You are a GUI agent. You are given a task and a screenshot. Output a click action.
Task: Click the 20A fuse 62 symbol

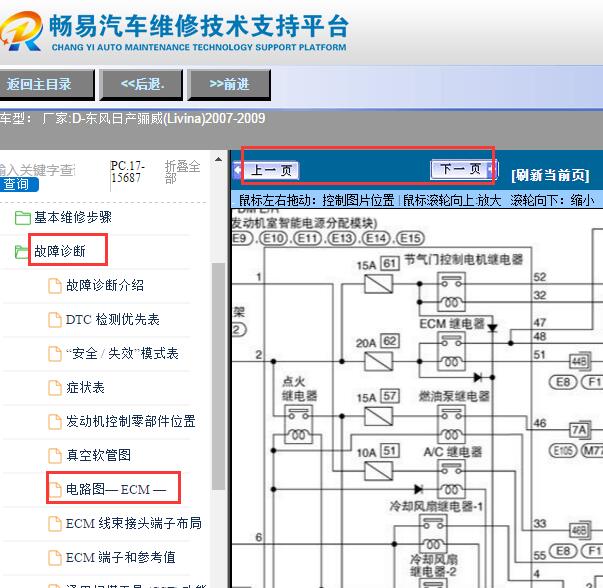click(378, 361)
